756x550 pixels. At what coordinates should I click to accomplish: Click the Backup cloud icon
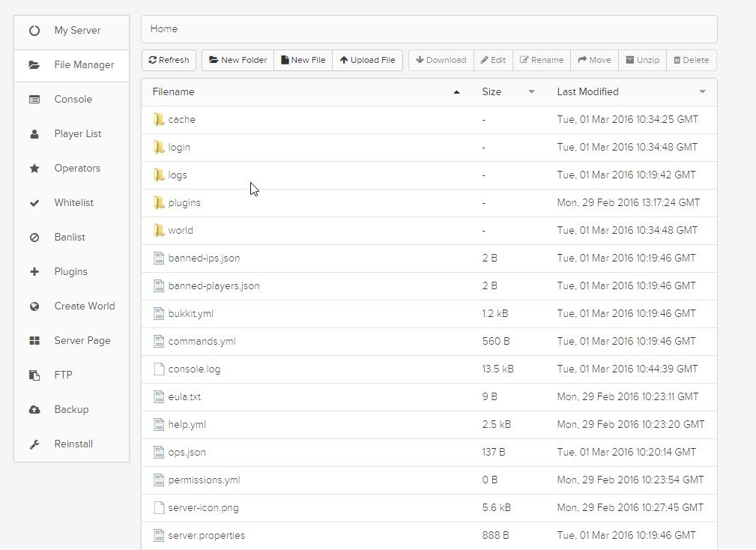[x=34, y=410]
